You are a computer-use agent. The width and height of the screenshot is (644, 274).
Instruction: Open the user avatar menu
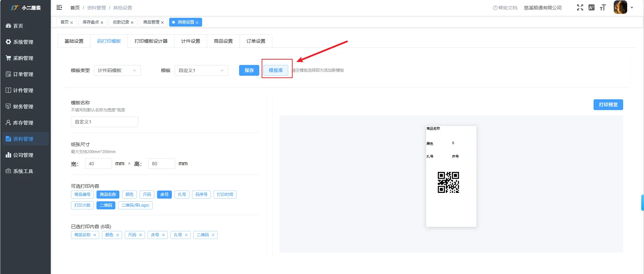click(x=620, y=7)
